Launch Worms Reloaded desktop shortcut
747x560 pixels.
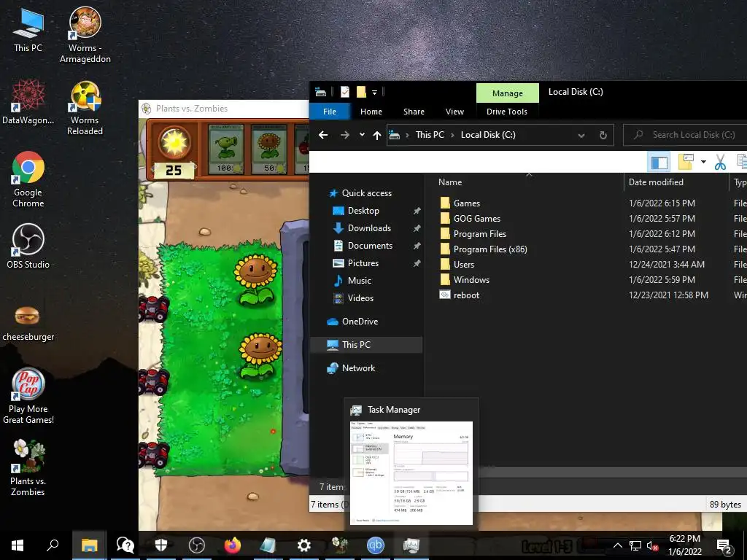85,108
